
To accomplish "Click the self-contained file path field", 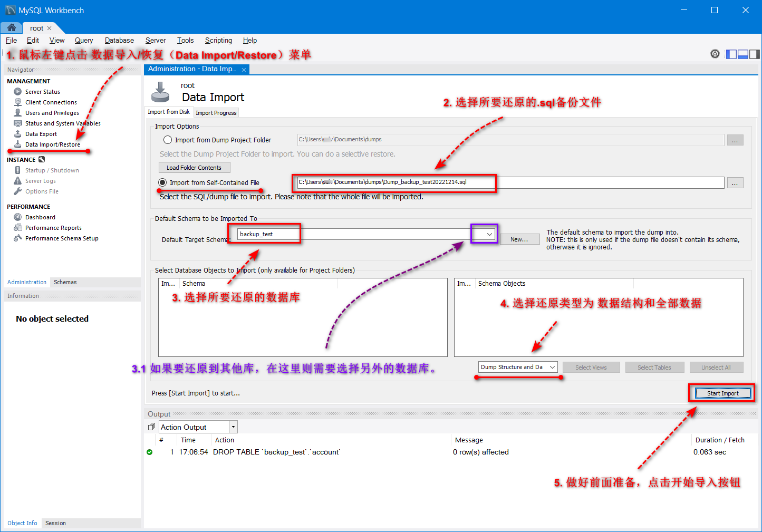I will [x=510, y=182].
